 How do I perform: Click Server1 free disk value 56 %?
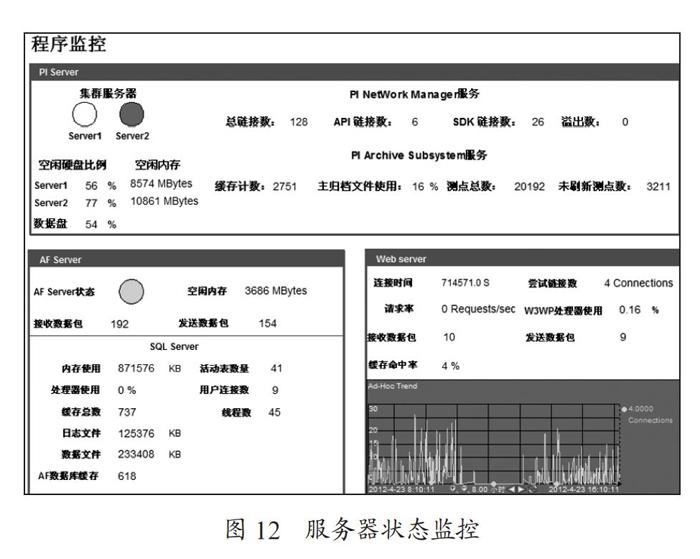pyautogui.click(x=101, y=186)
